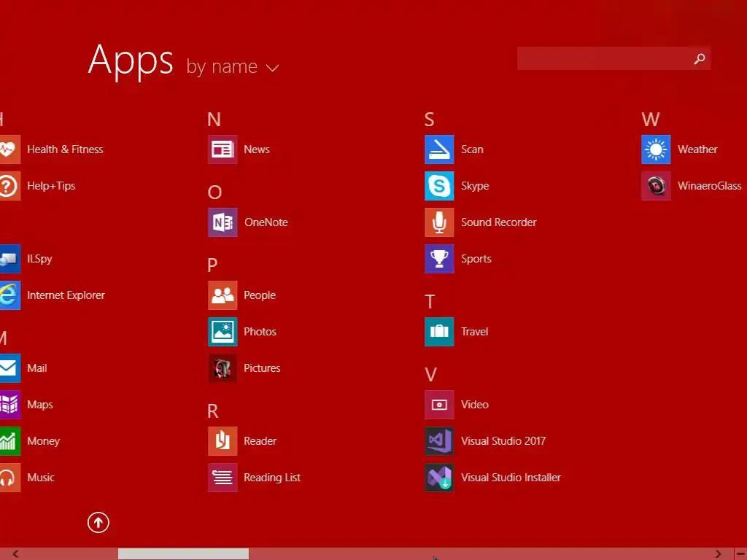747x560 pixels.
Task: Click the 'Weather' label
Action: coord(697,149)
